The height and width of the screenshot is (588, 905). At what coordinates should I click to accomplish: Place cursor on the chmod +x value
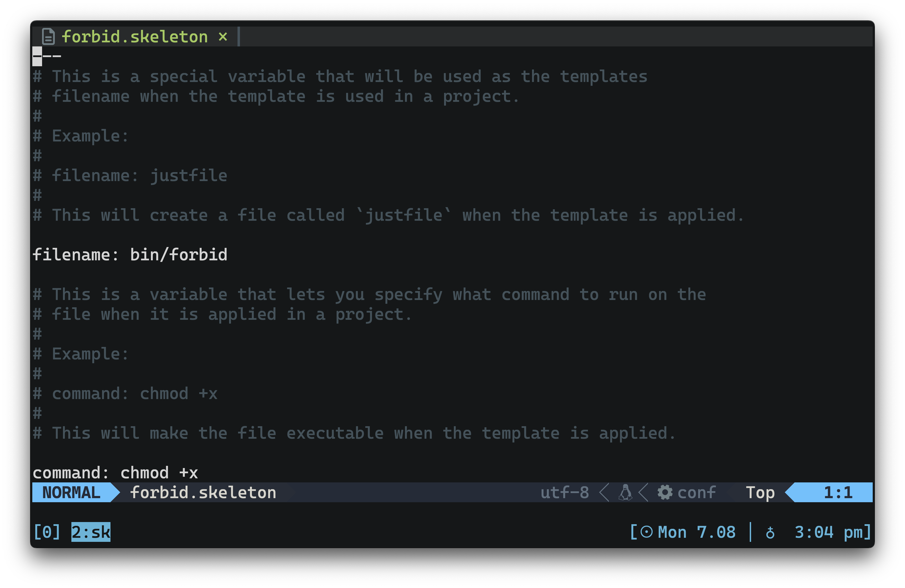click(159, 473)
